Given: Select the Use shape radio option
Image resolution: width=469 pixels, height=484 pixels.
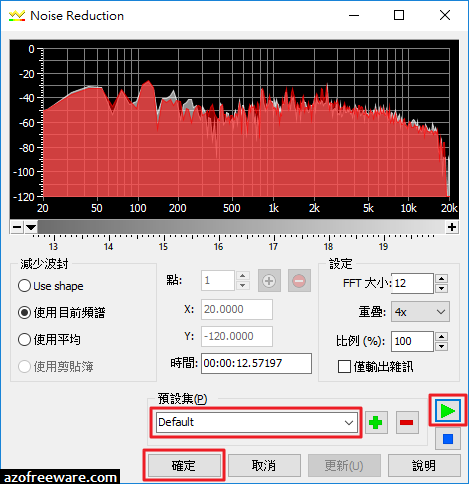Looking at the screenshot, I should (x=51, y=286).
